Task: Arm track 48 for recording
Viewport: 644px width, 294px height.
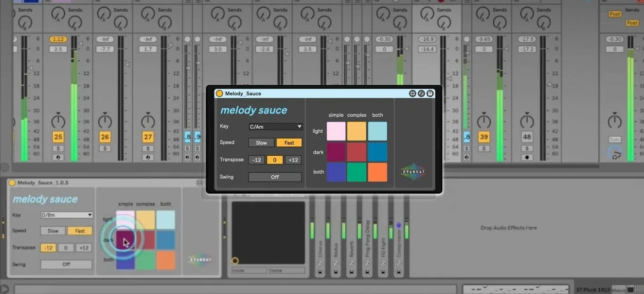Action: coord(527,158)
